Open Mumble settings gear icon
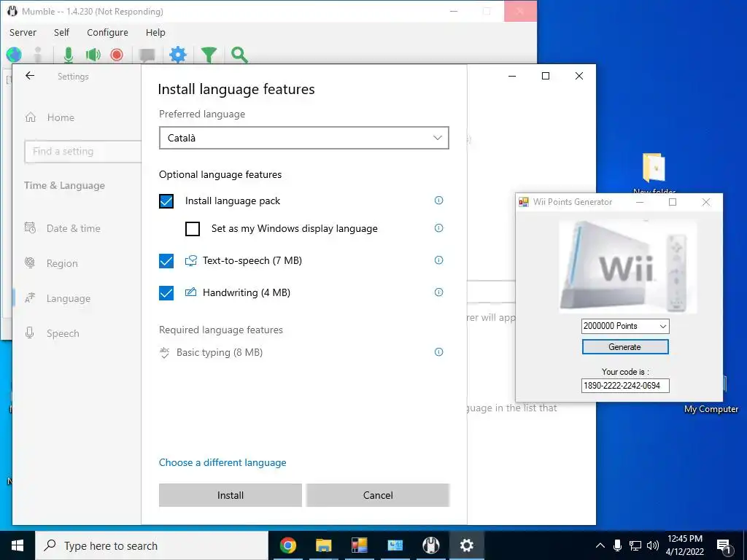The image size is (747, 560). pos(178,55)
